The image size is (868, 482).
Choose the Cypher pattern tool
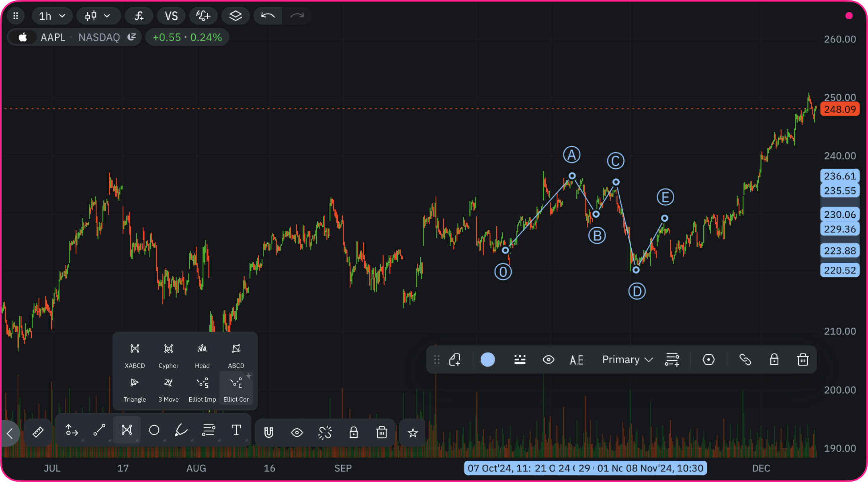pyautogui.click(x=168, y=355)
